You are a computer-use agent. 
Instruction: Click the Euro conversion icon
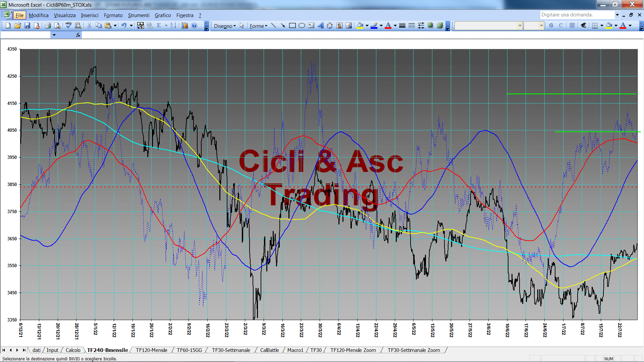pos(141,25)
